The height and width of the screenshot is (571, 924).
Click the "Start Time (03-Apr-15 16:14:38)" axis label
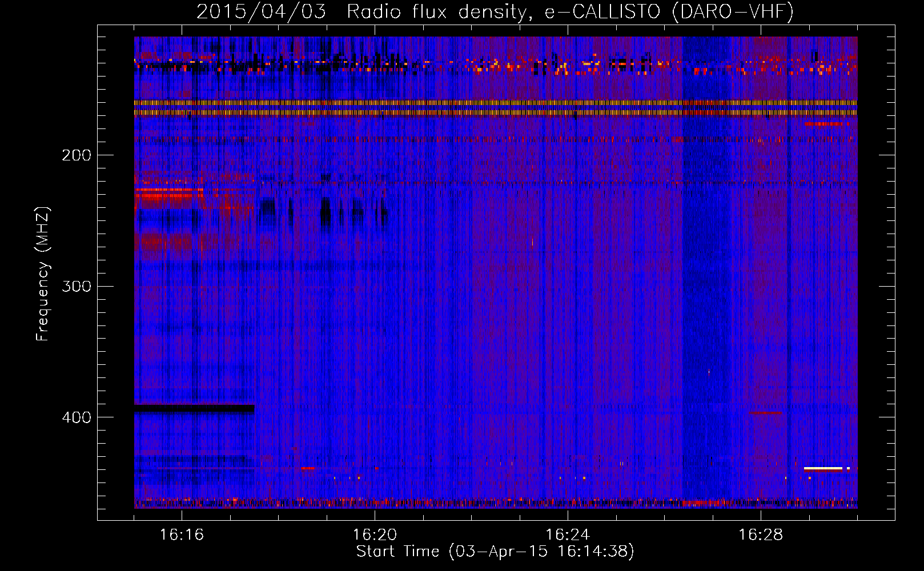(x=495, y=552)
